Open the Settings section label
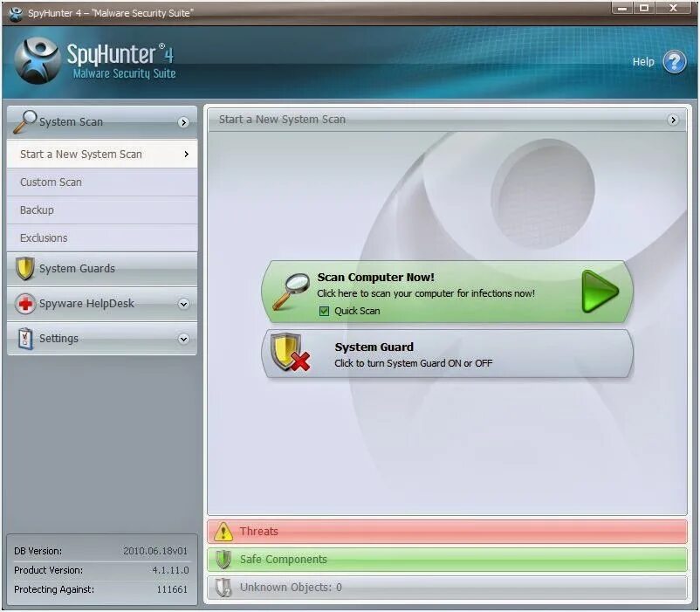This screenshot has height=612, width=700. (58, 339)
